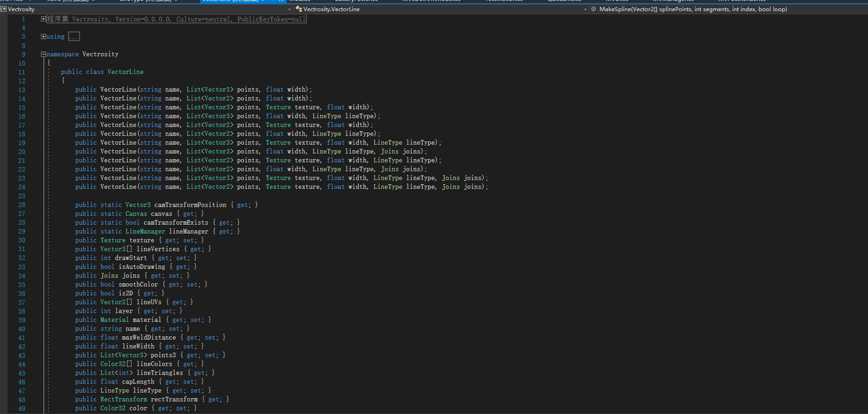Click the ellipsis box after using
This screenshot has height=414, width=868.
click(74, 36)
